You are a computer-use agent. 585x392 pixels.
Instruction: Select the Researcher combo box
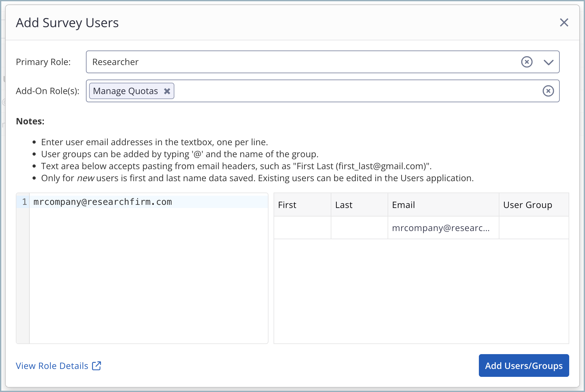point(284,62)
